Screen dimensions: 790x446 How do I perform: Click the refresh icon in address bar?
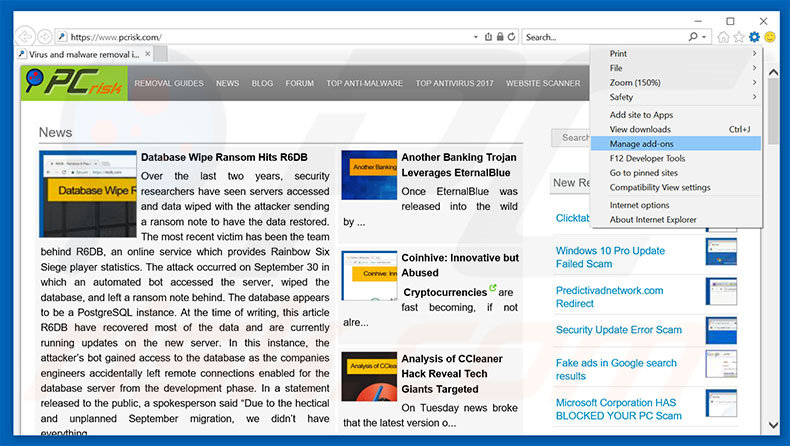[510, 37]
